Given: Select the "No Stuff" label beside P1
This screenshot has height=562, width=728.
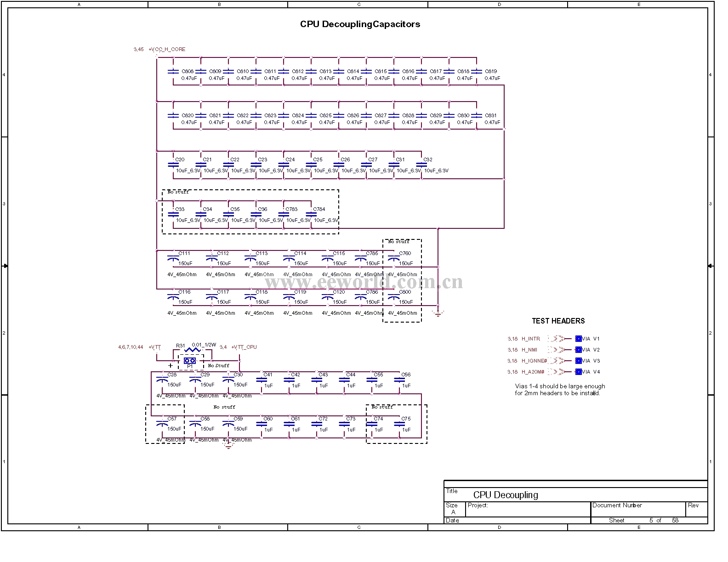Looking at the screenshot, I should [x=218, y=366].
